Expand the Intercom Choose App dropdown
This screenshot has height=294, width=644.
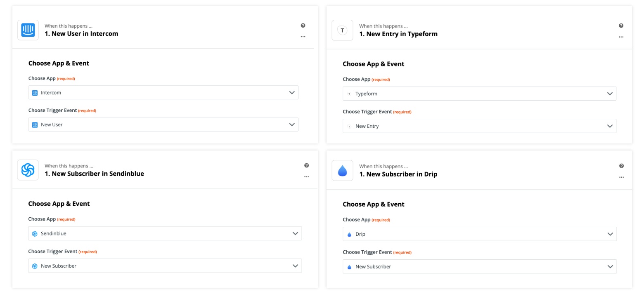pyautogui.click(x=163, y=92)
